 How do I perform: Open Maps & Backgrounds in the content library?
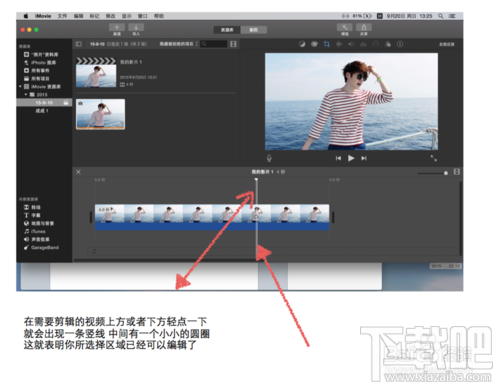click(39, 223)
